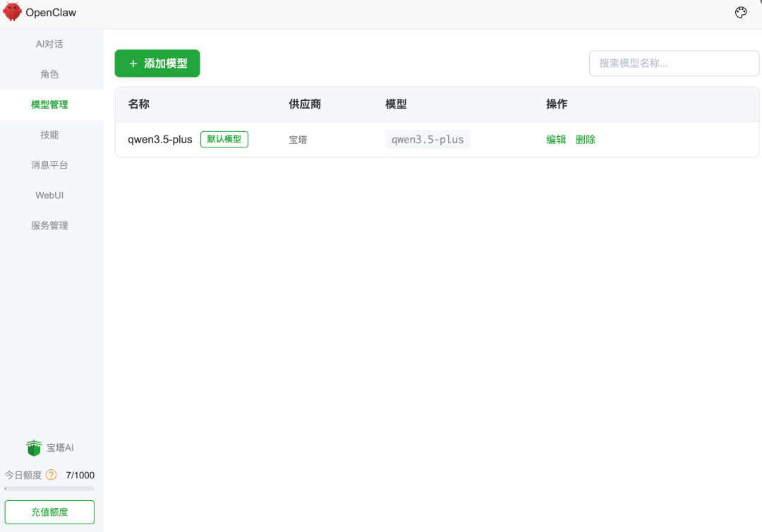The width and height of the screenshot is (762, 532).
Task: Open the theme palette switcher
Action: [740, 12]
